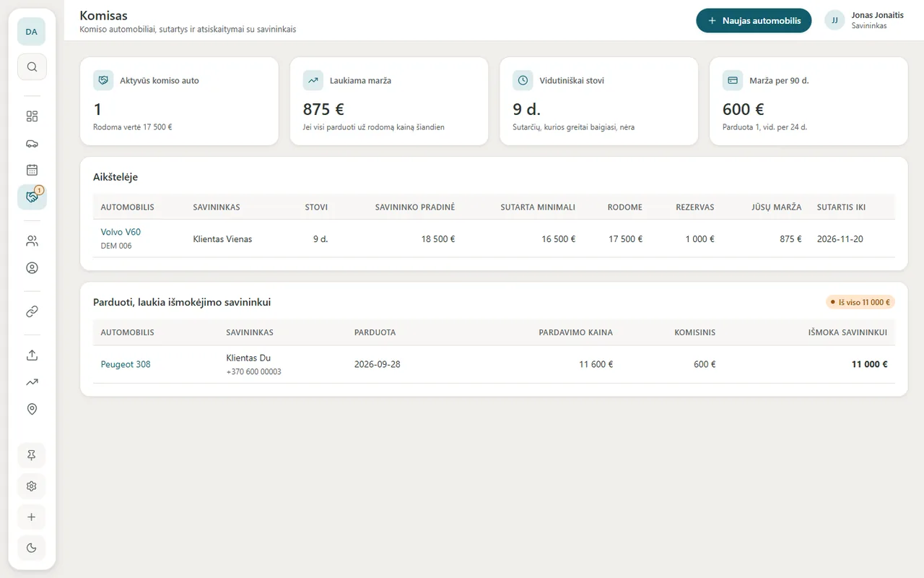Viewport: 924px width, 578px height.
Task: Click the JJ avatar in the header
Action: (x=835, y=20)
